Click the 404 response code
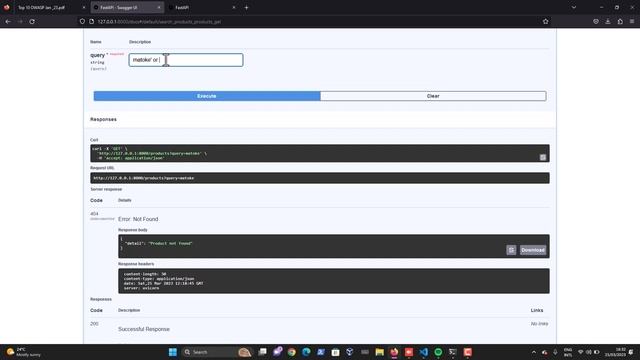The image size is (640, 360). pos(94,213)
